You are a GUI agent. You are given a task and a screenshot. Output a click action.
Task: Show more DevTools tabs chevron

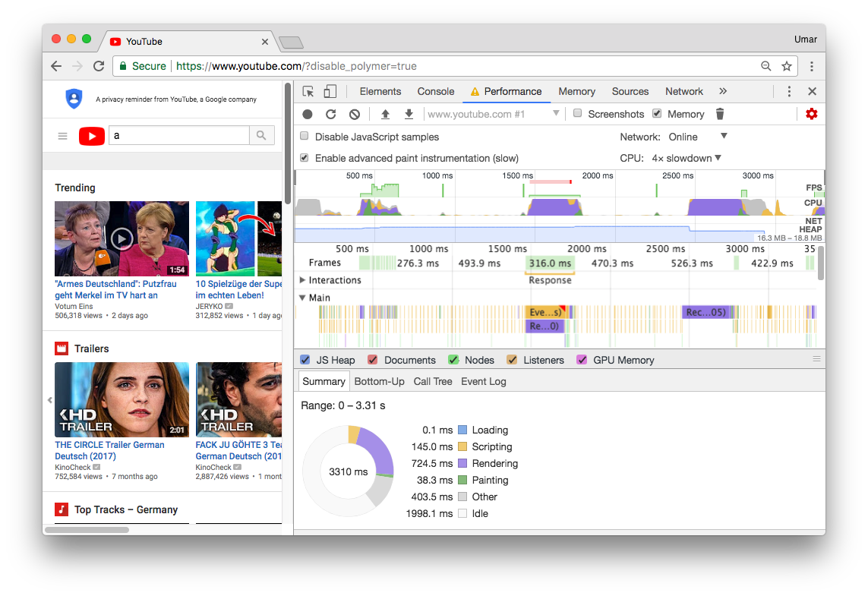[x=723, y=91]
